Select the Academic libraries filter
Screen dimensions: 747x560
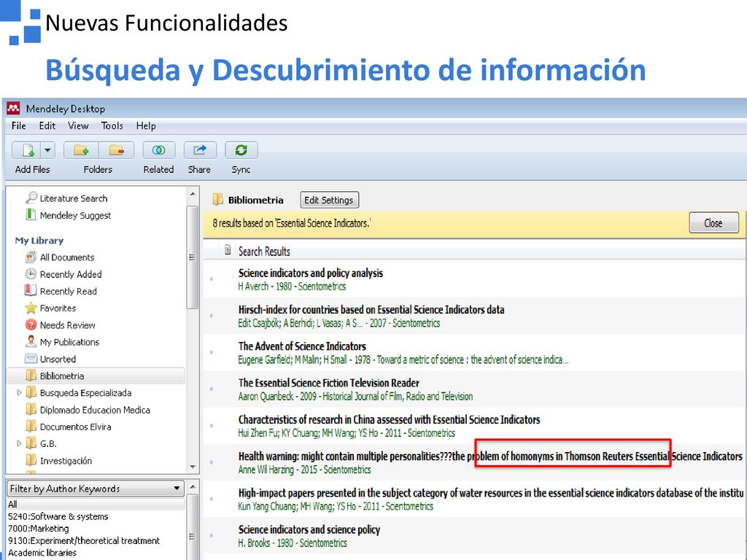click(x=42, y=553)
